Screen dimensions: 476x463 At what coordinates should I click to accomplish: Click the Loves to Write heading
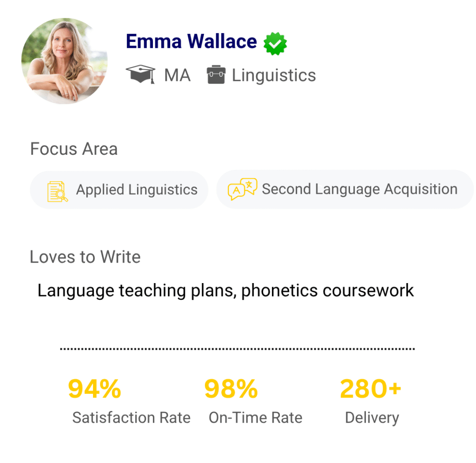pyautogui.click(x=85, y=257)
